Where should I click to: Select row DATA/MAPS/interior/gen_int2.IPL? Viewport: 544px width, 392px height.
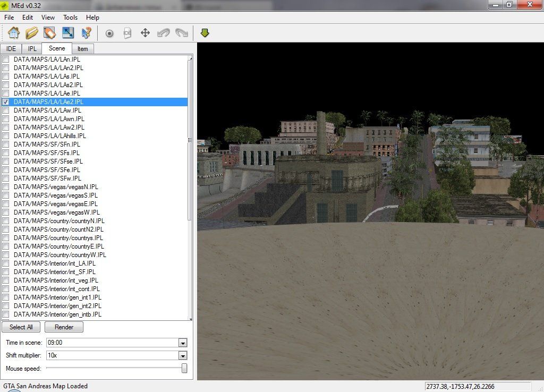pos(95,305)
